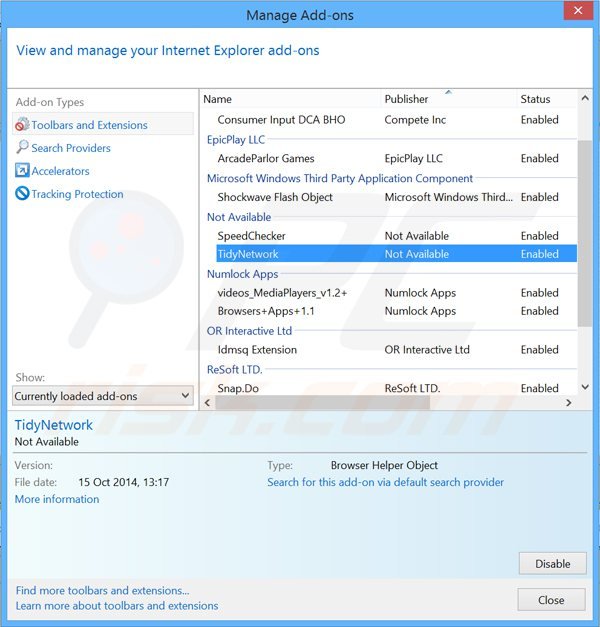Click the horizontal scrollbar right arrow
The image size is (600, 627).
click(x=568, y=403)
